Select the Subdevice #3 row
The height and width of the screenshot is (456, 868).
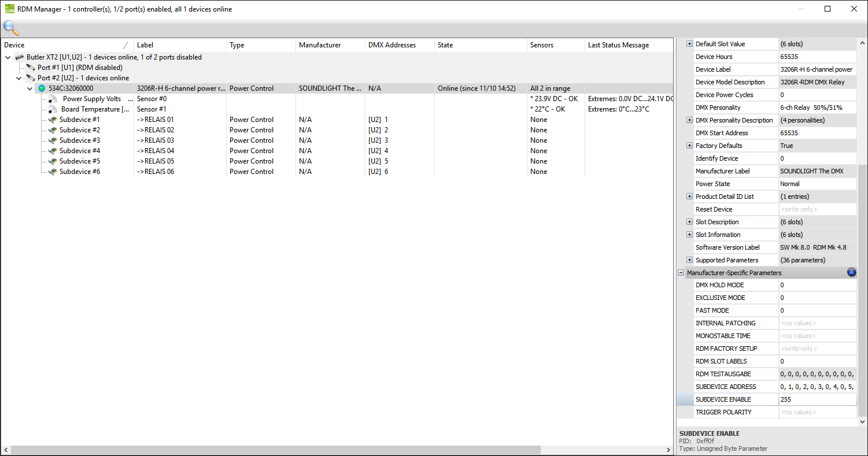pos(80,140)
